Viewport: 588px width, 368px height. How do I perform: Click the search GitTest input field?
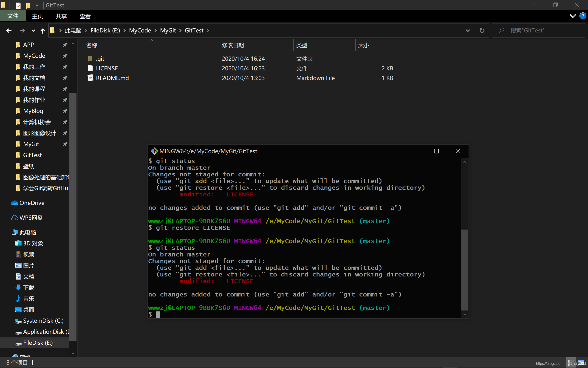point(538,30)
